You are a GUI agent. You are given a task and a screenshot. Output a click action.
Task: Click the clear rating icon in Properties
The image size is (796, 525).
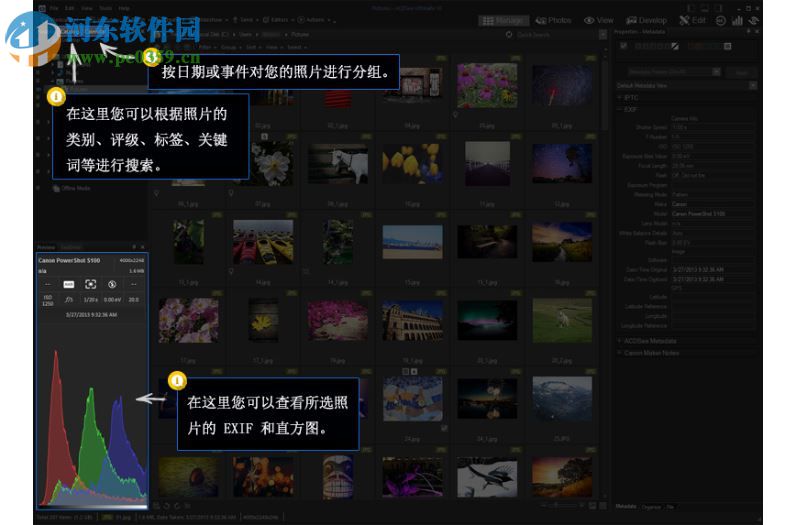(x=675, y=46)
